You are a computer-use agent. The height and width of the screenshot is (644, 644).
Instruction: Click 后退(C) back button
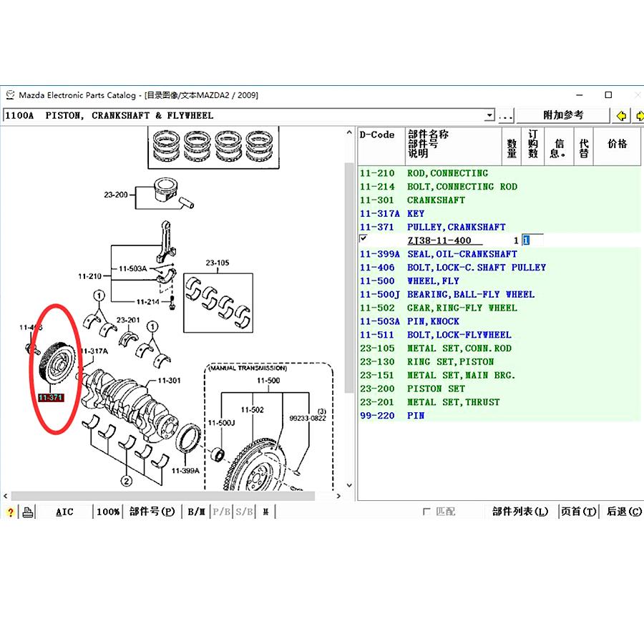tap(623, 512)
